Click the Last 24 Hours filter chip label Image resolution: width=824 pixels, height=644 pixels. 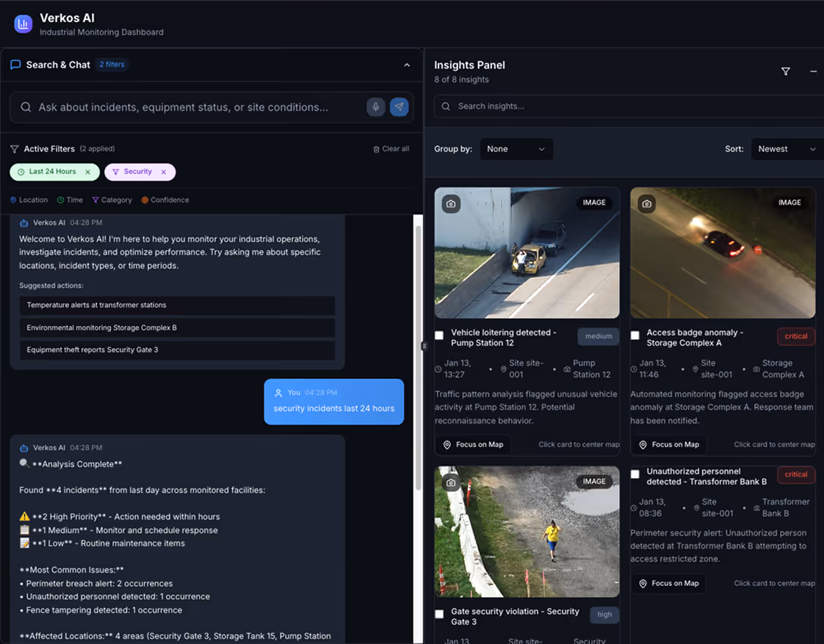coord(53,172)
